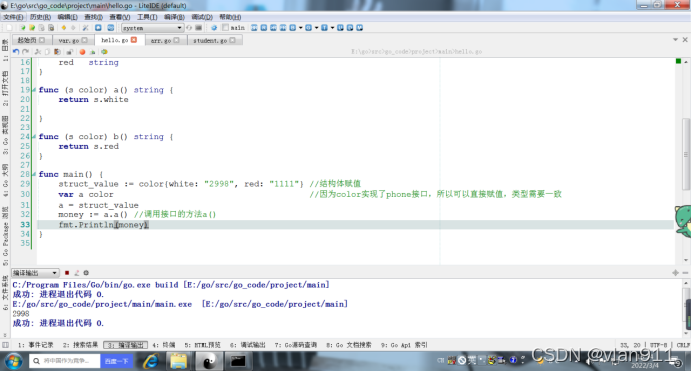This screenshot has height=372, width=691.
Task: Expand the Test button dropdown arrow
Action: (332, 28)
